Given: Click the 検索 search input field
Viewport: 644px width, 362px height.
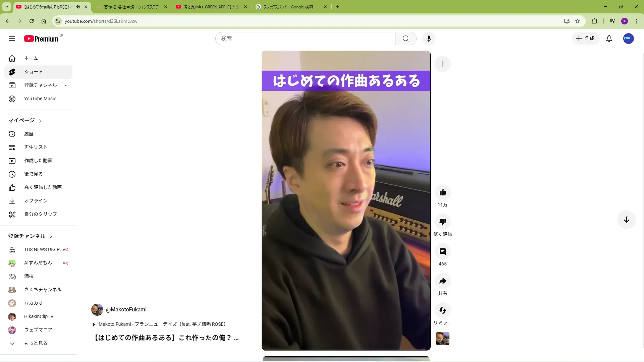Looking at the screenshot, I should point(305,39).
